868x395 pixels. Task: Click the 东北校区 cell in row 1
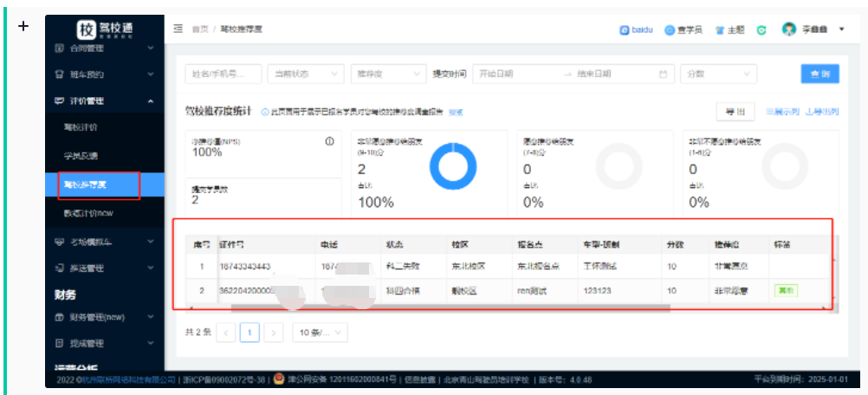[469, 266]
